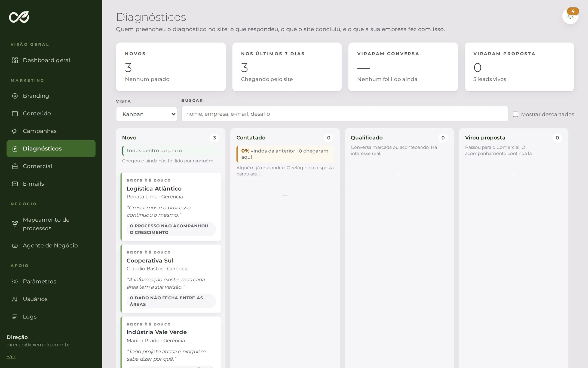Open the Campanhas page

tap(51, 131)
